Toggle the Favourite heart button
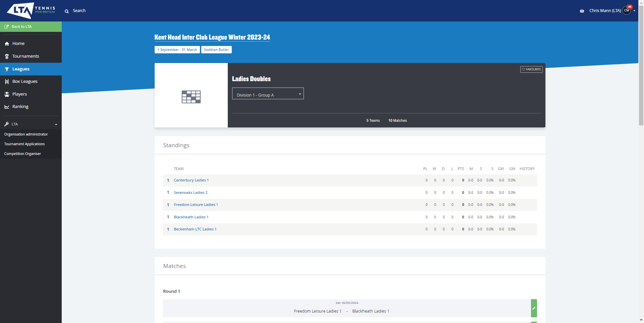 click(531, 69)
